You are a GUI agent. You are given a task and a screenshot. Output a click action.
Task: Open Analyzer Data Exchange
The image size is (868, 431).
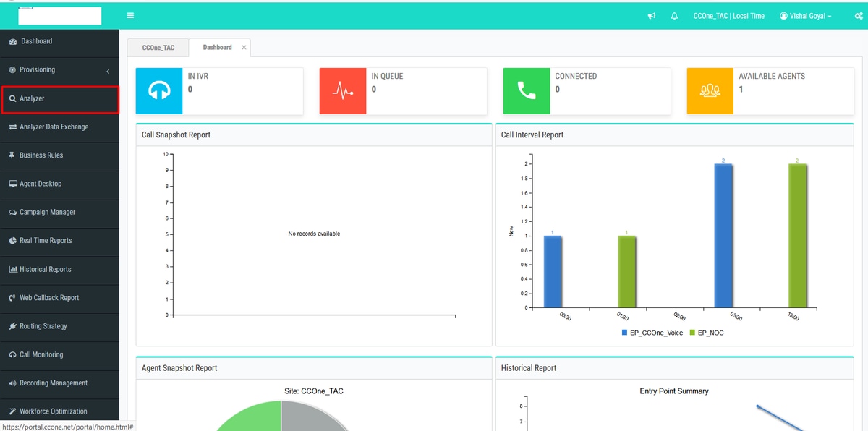[59, 127]
